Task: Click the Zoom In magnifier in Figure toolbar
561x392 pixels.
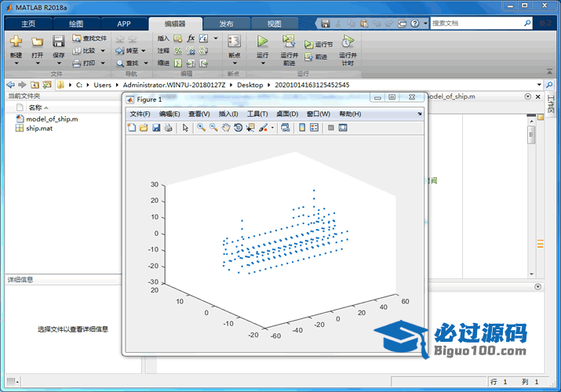Action: pos(202,128)
